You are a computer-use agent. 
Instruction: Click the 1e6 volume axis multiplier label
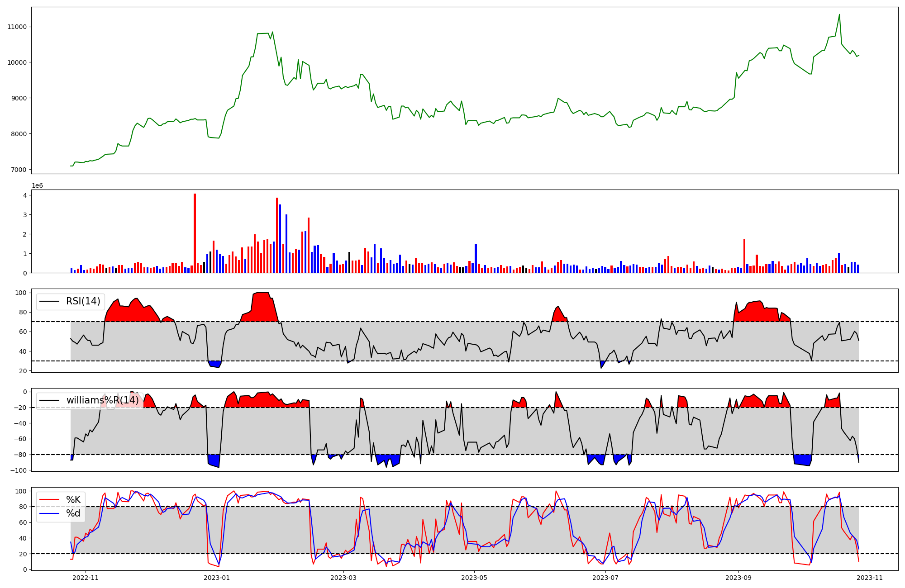point(37,186)
